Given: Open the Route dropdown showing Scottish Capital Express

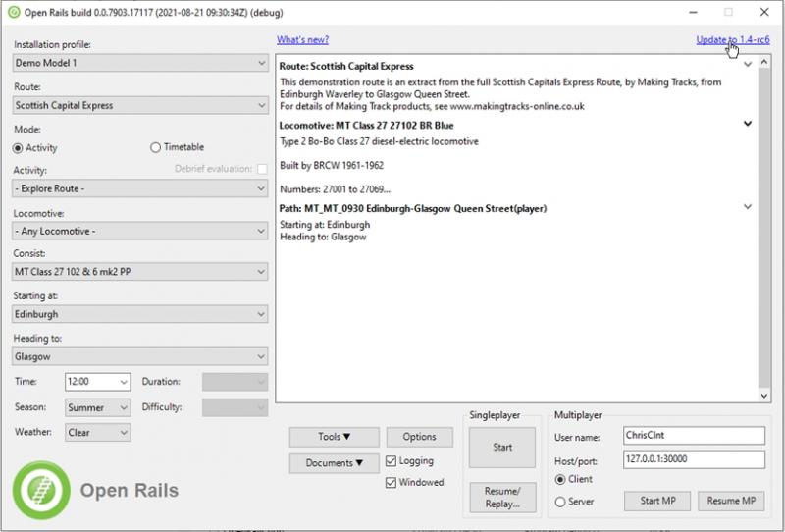Looking at the screenshot, I should pos(140,105).
